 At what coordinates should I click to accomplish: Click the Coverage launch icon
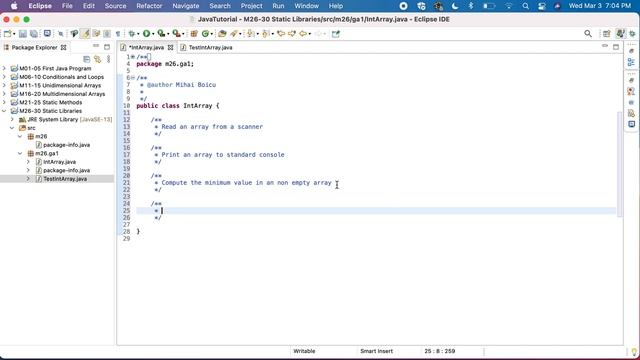point(161,34)
